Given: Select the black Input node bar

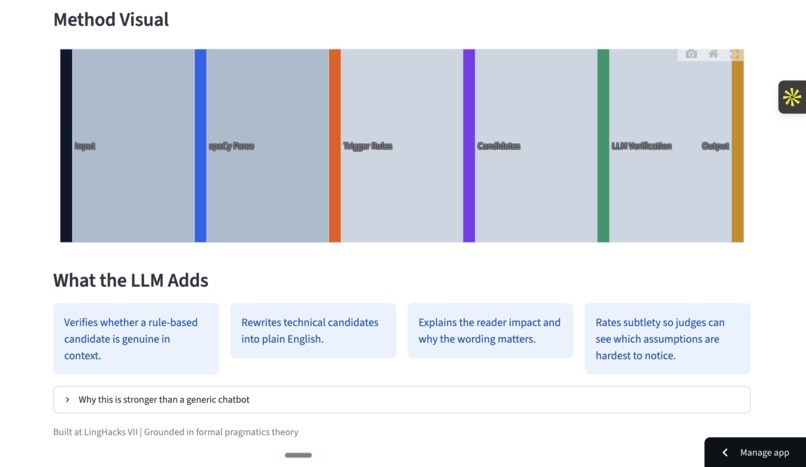Looking at the screenshot, I should click(66, 146).
